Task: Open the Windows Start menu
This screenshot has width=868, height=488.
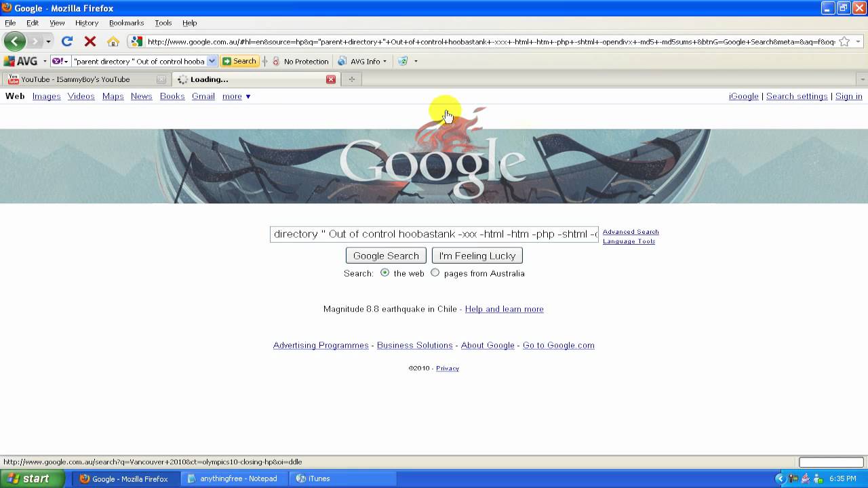Action: [33, 479]
